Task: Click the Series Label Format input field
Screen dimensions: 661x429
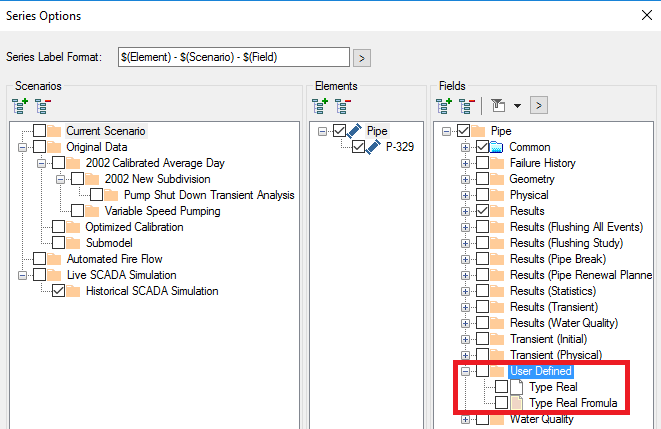Action: [234, 57]
